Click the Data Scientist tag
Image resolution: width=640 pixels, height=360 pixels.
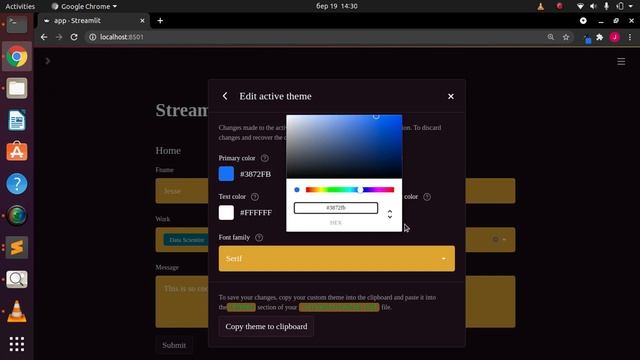(x=186, y=240)
